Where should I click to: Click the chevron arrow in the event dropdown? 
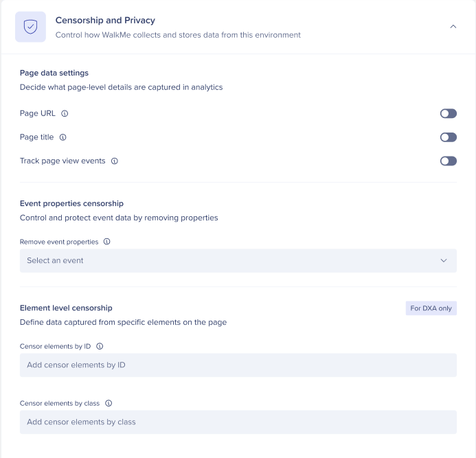click(443, 261)
